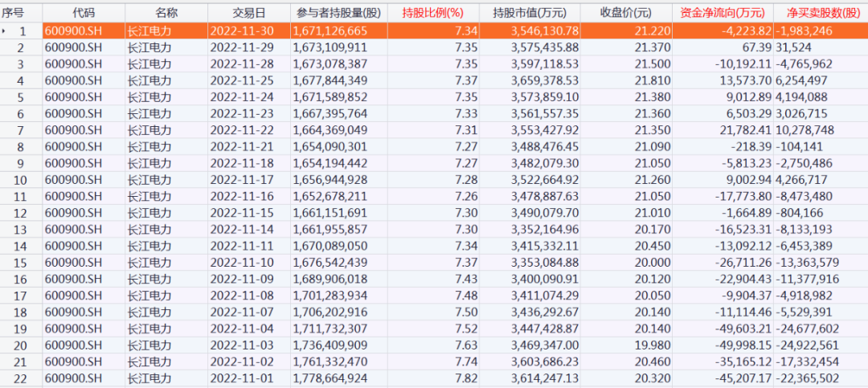
Task: Click shareholding ratio 7.82
Action: 467,379
